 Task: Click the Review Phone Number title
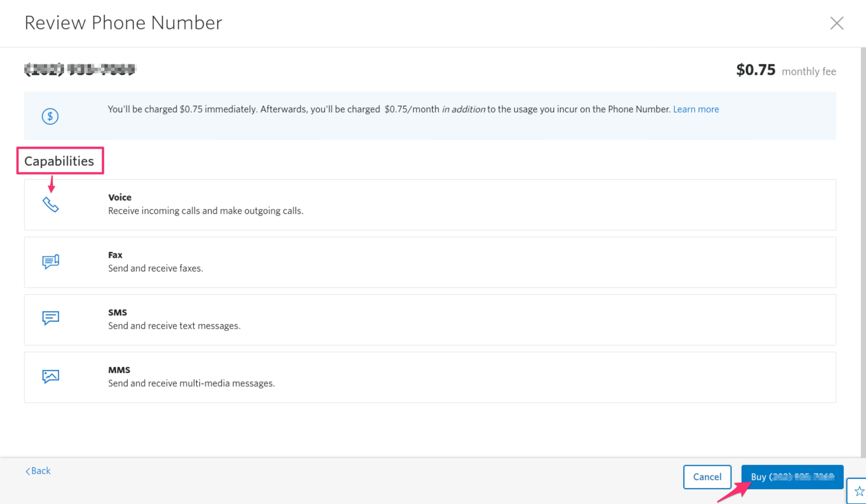click(x=123, y=23)
